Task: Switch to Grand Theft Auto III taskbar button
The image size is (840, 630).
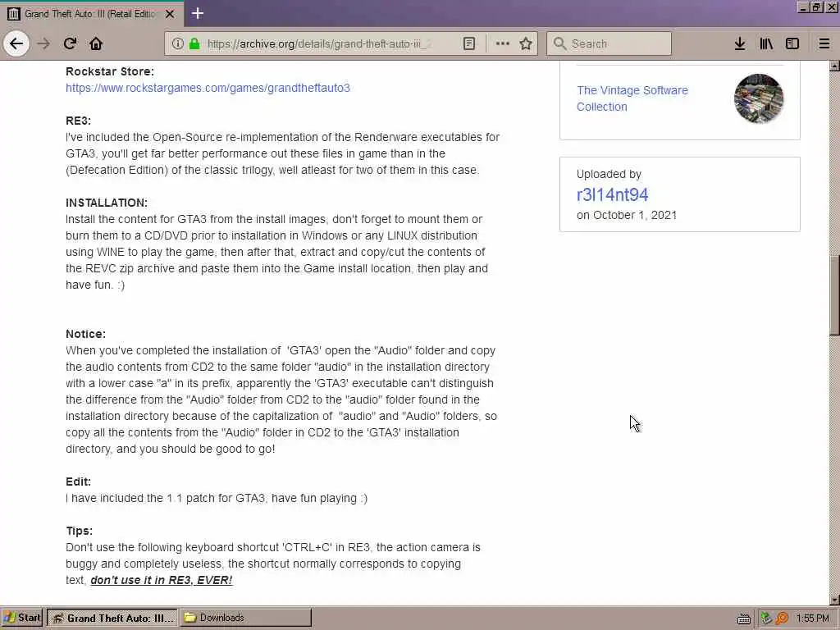Action: point(113,618)
